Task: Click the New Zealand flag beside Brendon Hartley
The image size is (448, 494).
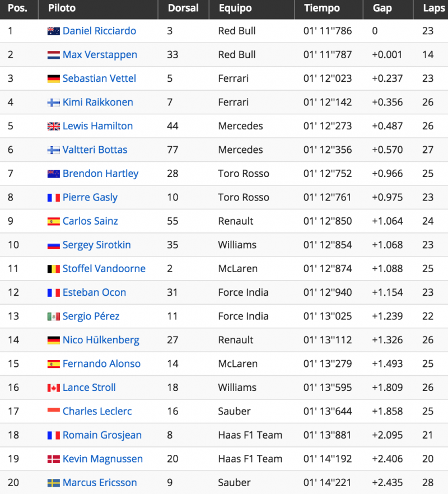Action: pyautogui.click(x=54, y=174)
